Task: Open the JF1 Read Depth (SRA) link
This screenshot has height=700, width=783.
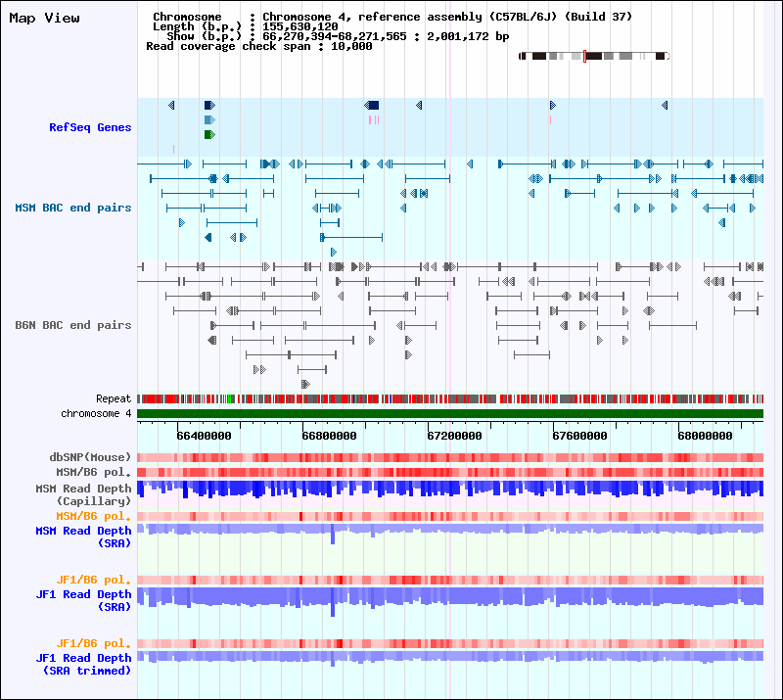Action: tap(83, 600)
